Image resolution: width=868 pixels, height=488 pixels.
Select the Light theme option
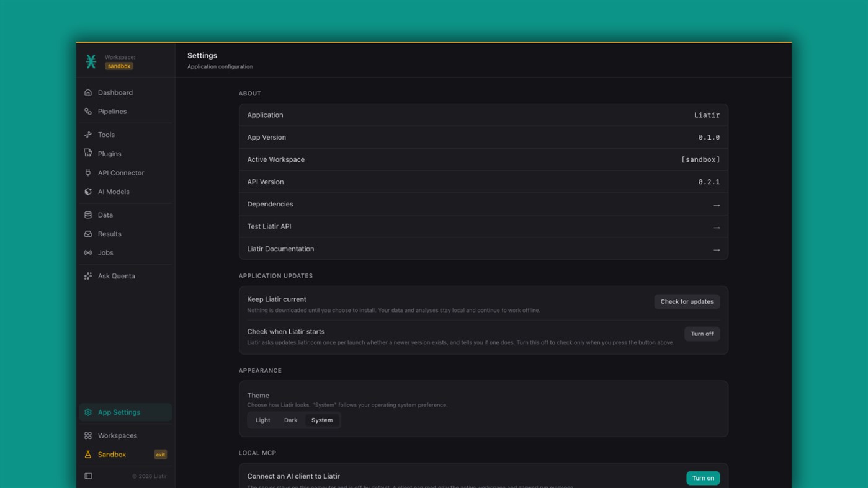(262, 420)
